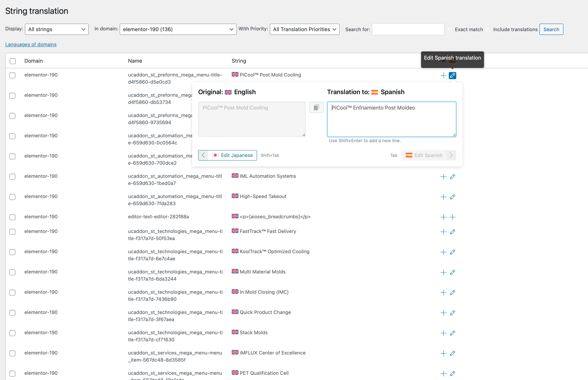Click the Domain column header
Image resolution: width=588 pixels, height=380 pixels.
(34, 61)
